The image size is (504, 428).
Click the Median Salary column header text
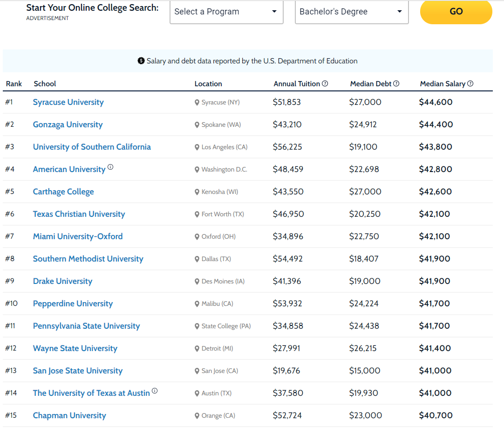(443, 83)
